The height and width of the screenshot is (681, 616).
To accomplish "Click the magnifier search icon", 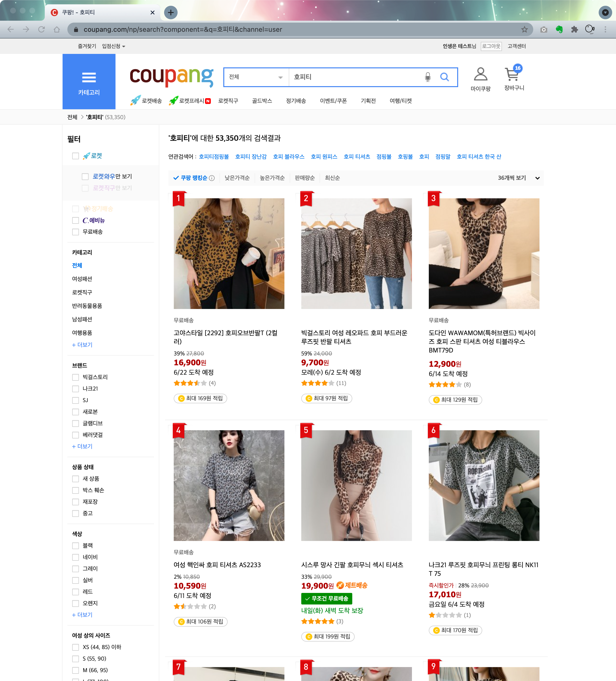I will 444,77.
